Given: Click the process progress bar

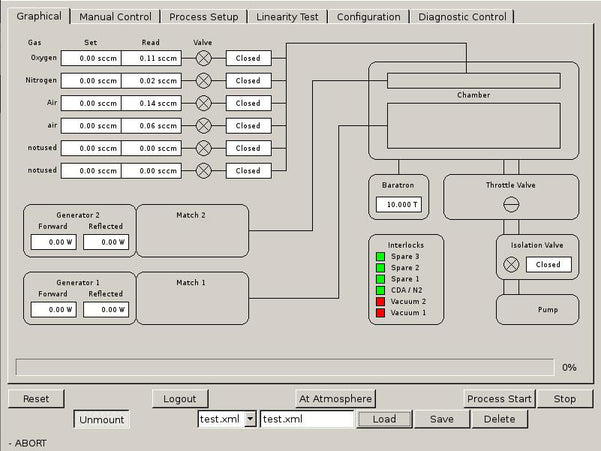Looking at the screenshot, I should [284, 367].
